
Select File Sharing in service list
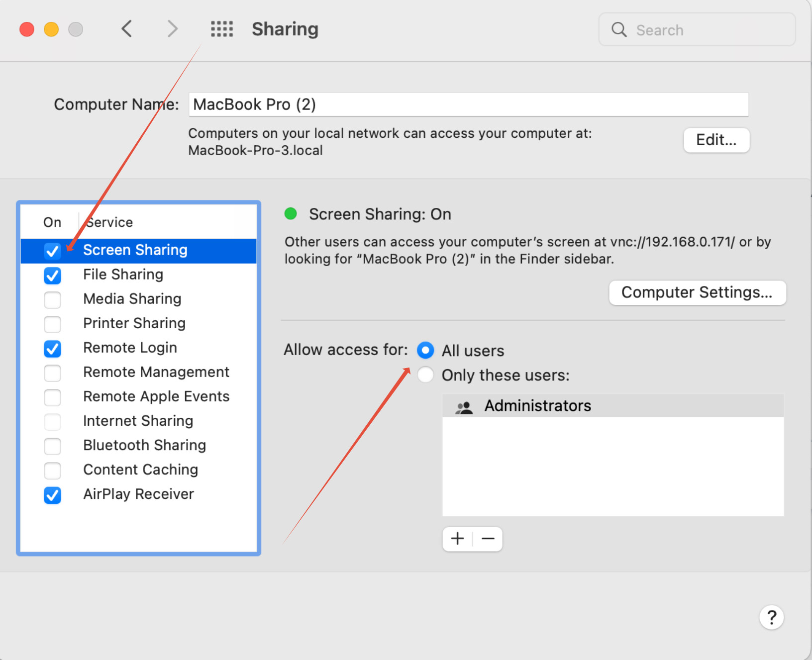click(123, 275)
